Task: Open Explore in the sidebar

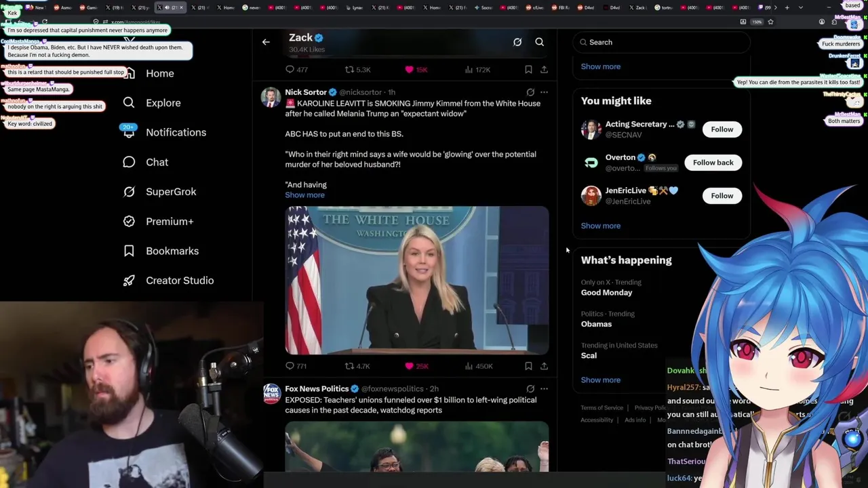Action: (x=163, y=103)
